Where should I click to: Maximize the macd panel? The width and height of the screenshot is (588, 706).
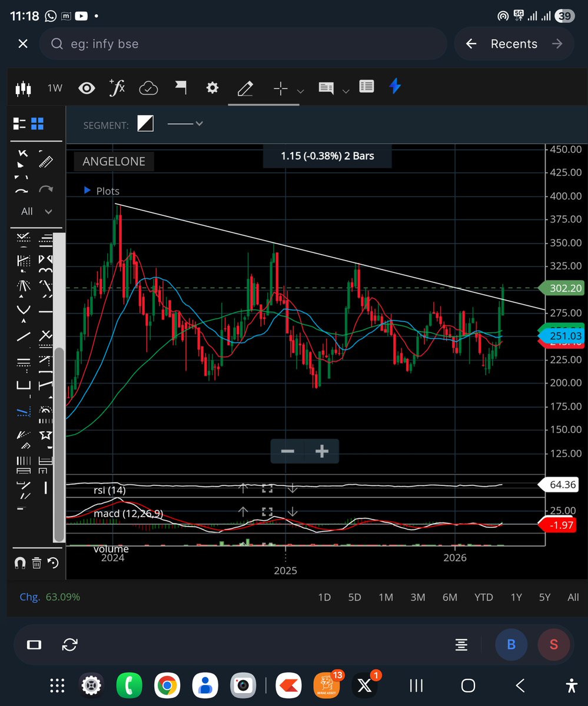pyautogui.click(x=267, y=512)
